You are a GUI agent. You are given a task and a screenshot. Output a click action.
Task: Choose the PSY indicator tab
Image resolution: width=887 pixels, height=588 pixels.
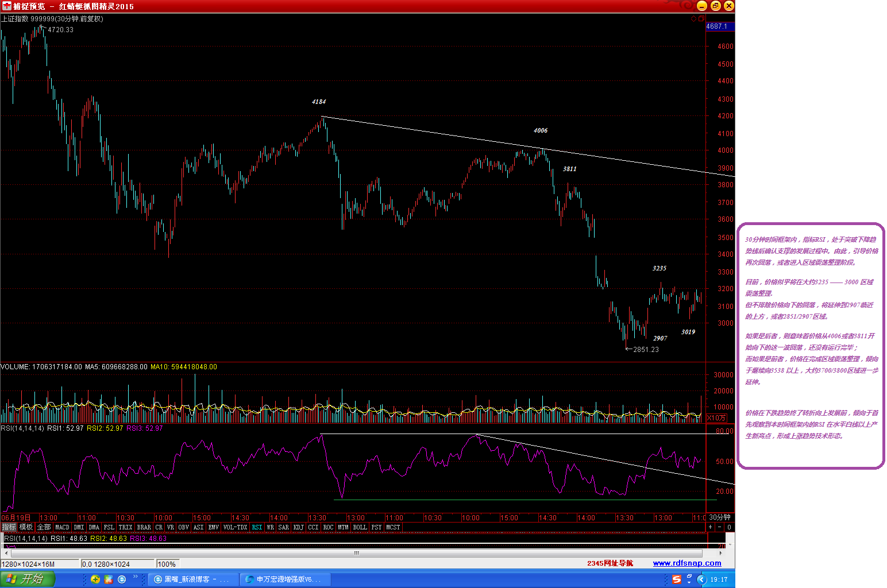(x=377, y=527)
